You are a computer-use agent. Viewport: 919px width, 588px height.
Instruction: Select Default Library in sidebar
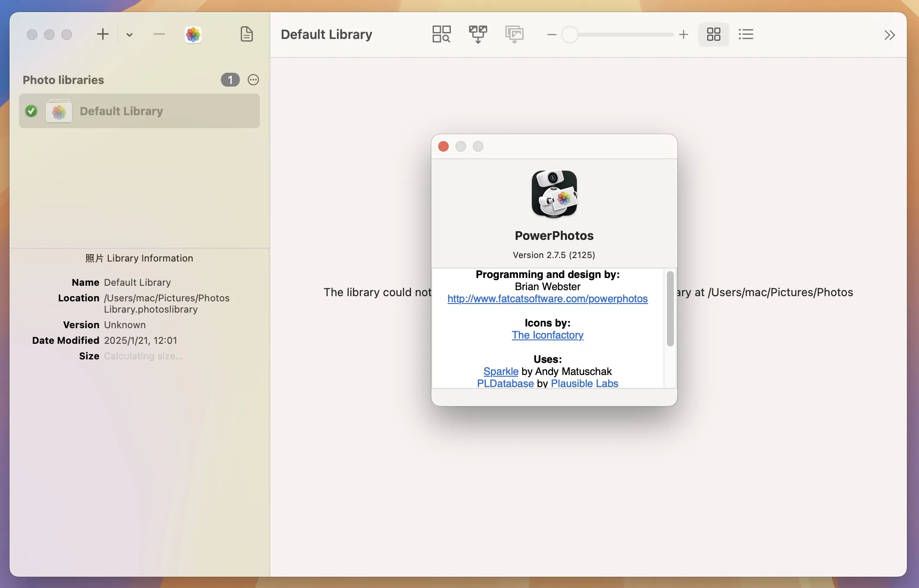click(139, 111)
